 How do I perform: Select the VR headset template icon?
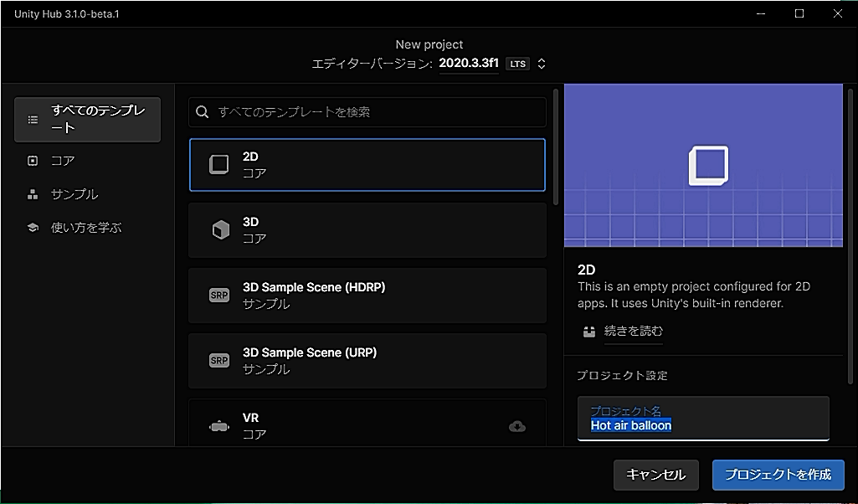point(218,424)
